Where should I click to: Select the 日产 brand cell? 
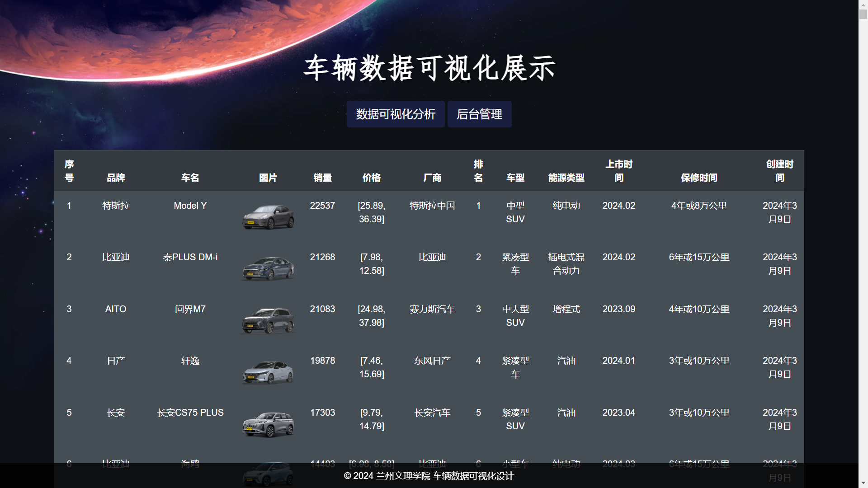point(116,361)
